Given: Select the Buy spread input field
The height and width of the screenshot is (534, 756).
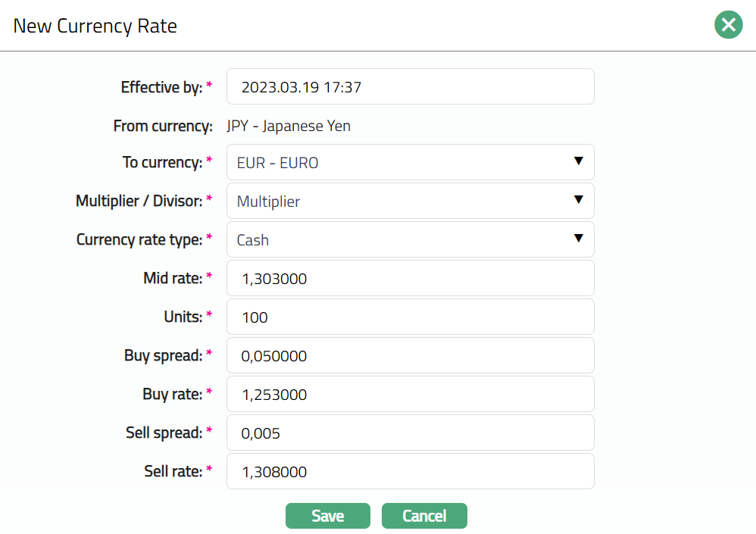Looking at the screenshot, I should [x=410, y=355].
